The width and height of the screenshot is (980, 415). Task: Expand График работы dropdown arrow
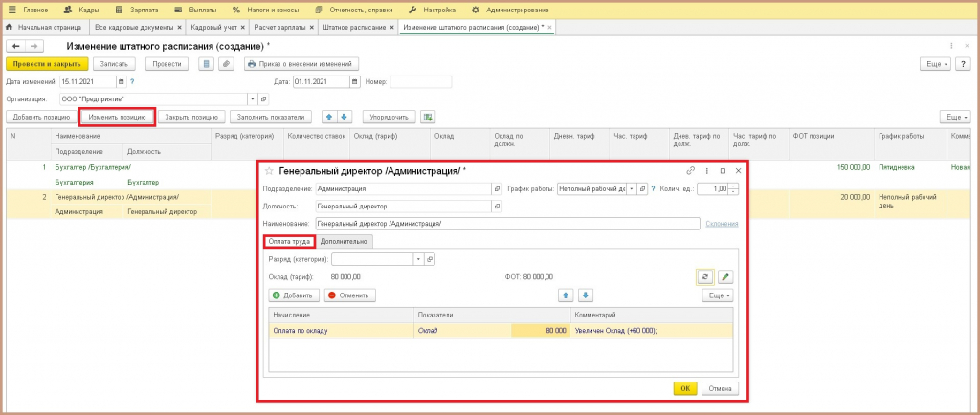click(632, 187)
